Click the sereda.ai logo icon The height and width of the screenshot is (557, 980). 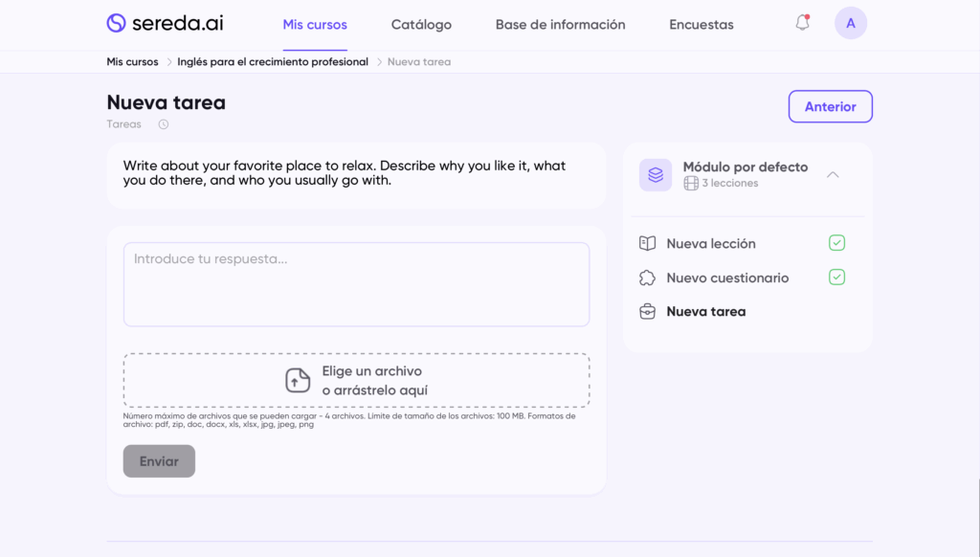click(x=116, y=23)
